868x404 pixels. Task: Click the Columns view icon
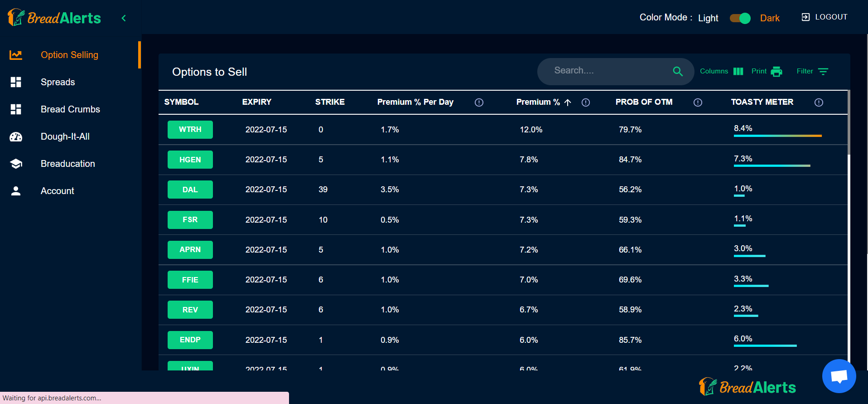(x=738, y=71)
